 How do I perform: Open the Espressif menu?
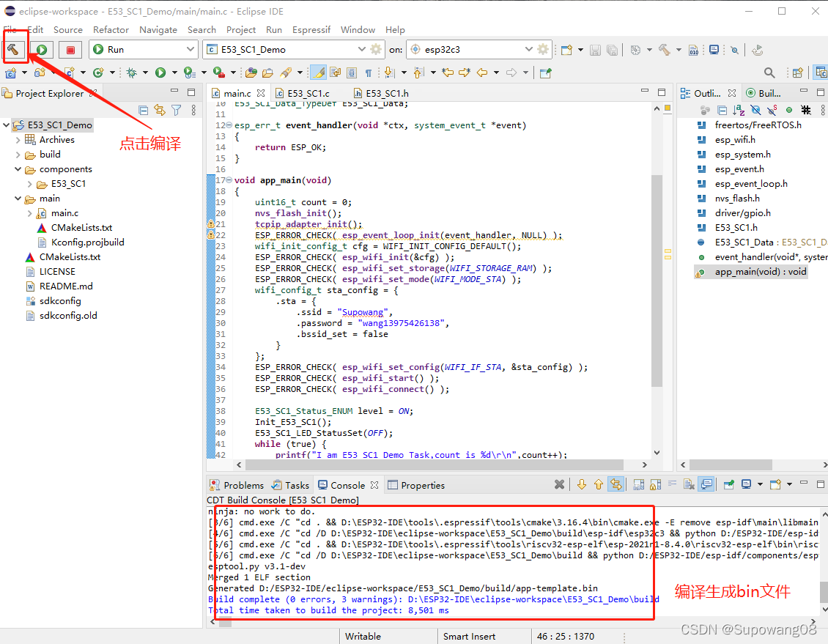tap(311, 29)
